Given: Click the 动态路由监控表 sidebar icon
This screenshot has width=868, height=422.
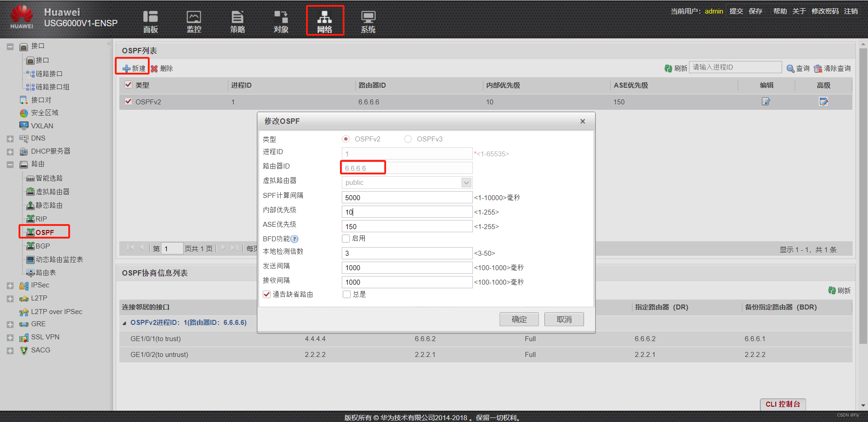Looking at the screenshot, I should [x=30, y=259].
